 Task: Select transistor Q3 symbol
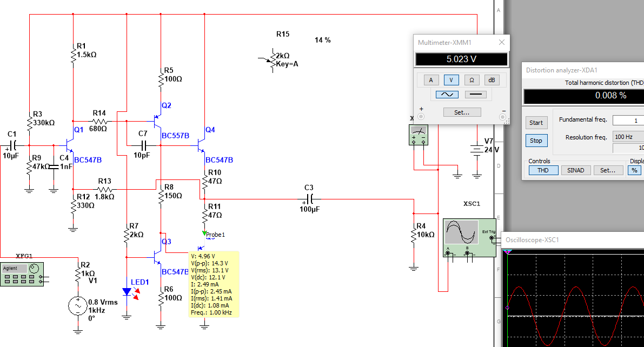coord(157,257)
